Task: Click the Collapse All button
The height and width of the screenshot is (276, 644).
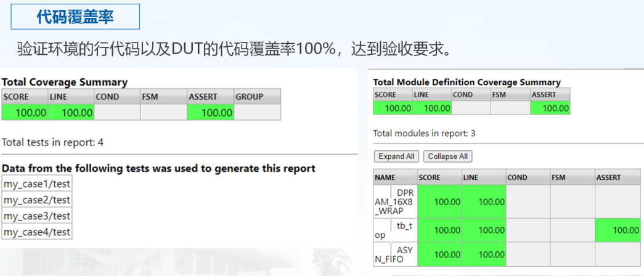Action: [x=448, y=156]
